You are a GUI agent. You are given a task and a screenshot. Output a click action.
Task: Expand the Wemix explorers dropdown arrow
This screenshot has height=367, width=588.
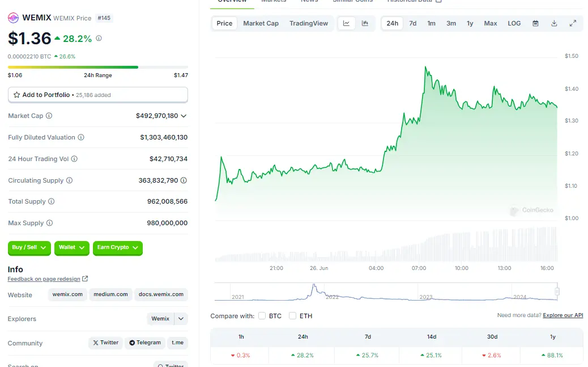click(181, 319)
